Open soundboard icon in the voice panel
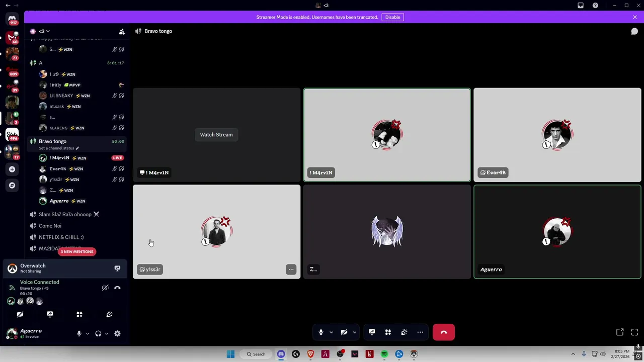This screenshot has width=644, height=362. click(109, 314)
